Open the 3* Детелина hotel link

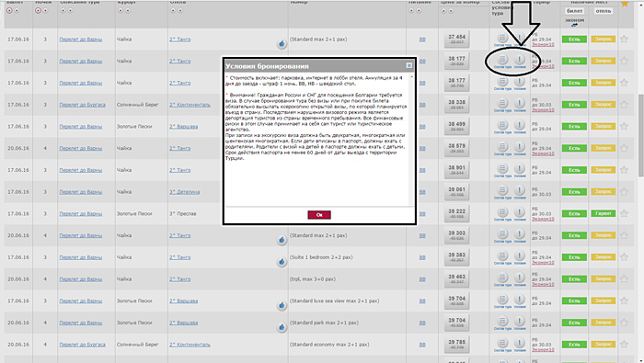184,192
